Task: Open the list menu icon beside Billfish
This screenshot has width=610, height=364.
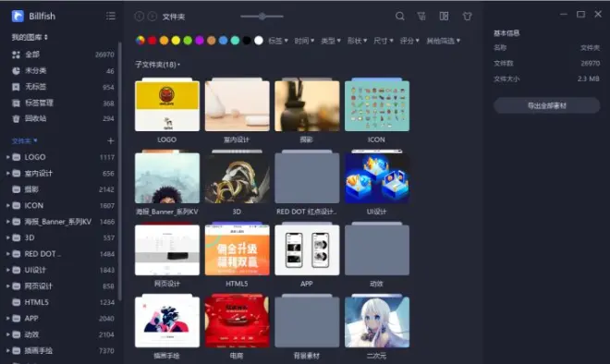Action: click(x=111, y=16)
